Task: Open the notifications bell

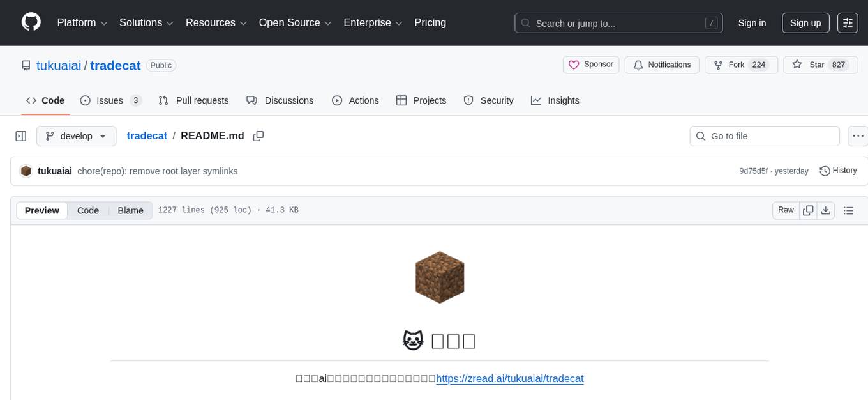Action: (x=662, y=65)
